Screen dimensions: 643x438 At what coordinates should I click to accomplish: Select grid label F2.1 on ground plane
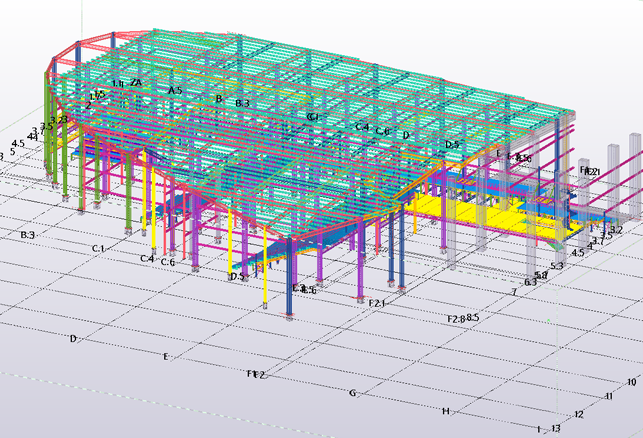pyautogui.click(x=377, y=302)
